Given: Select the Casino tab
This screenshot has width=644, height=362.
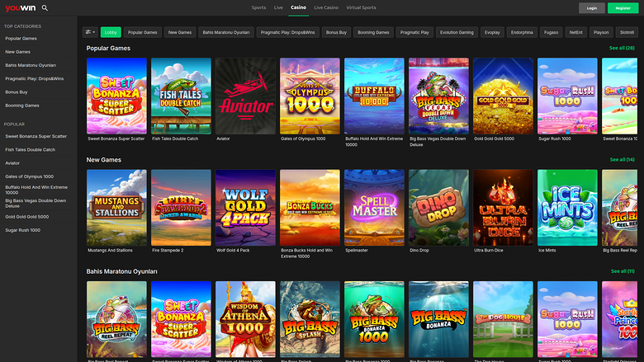Looking at the screenshot, I should 299,7.
